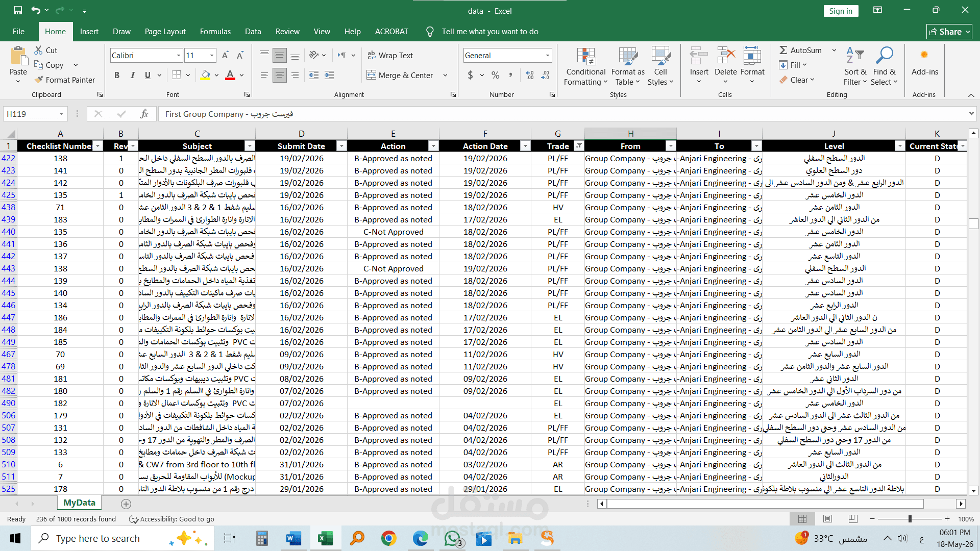This screenshot has height=551, width=980.
Task: Open the File menu
Action: pos(18,32)
